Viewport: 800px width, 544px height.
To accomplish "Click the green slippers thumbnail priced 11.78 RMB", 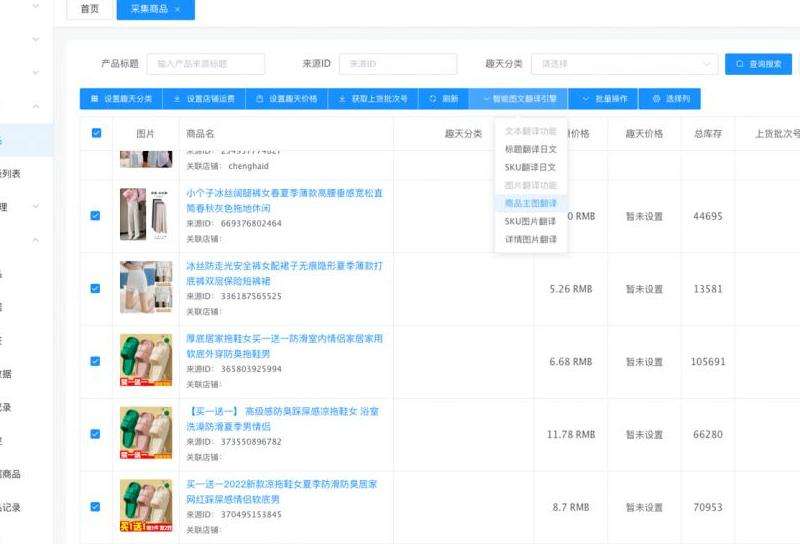I will pyautogui.click(x=145, y=433).
